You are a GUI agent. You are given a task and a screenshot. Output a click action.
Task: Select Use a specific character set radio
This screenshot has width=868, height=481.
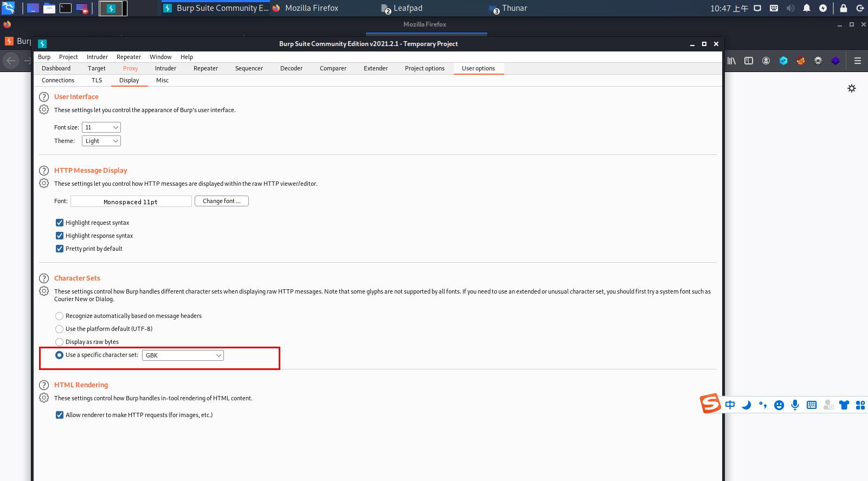(60, 355)
